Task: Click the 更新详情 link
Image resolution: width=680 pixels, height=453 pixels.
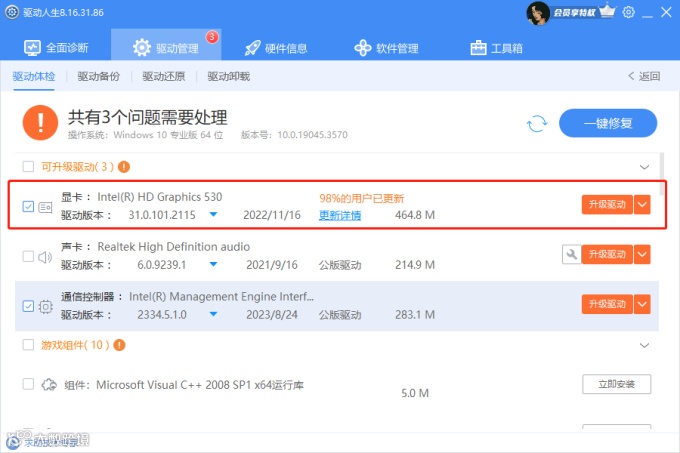Action: coord(340,215)
